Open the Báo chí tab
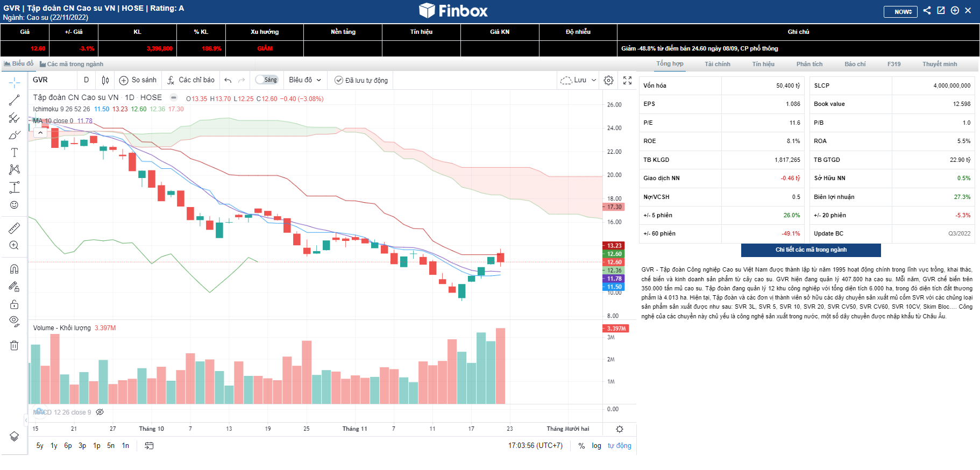The height and width of the screenshot is (470, 980). click(x=855, y=64)
